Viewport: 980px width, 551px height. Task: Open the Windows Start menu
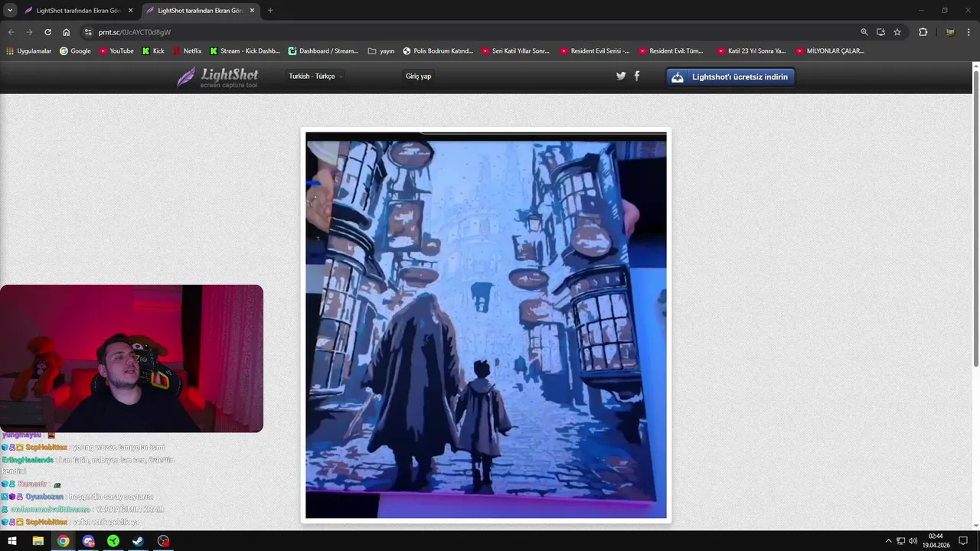click(x=12, y=541)
